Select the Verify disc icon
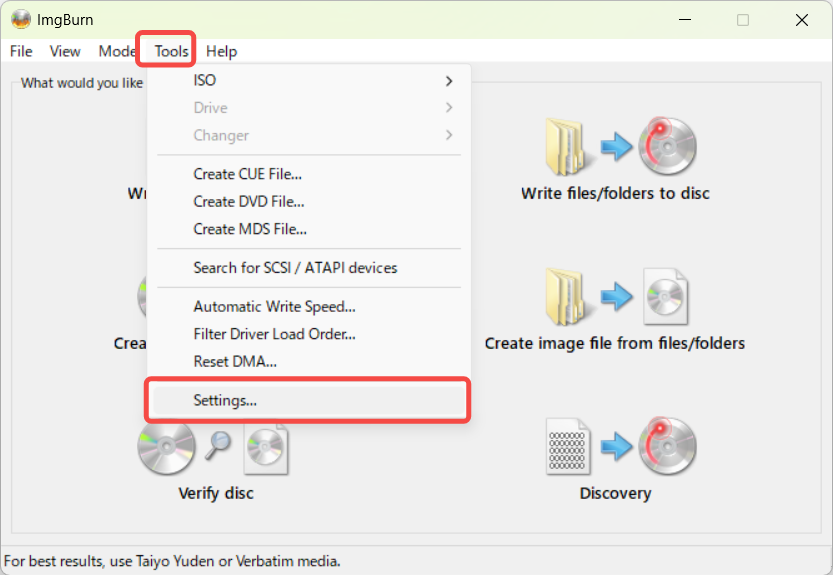The image size is (833, 575). [214, 447]
